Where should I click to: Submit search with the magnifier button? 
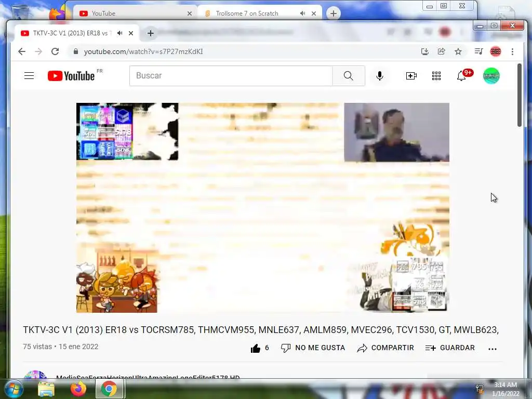[x=349, y=76]
